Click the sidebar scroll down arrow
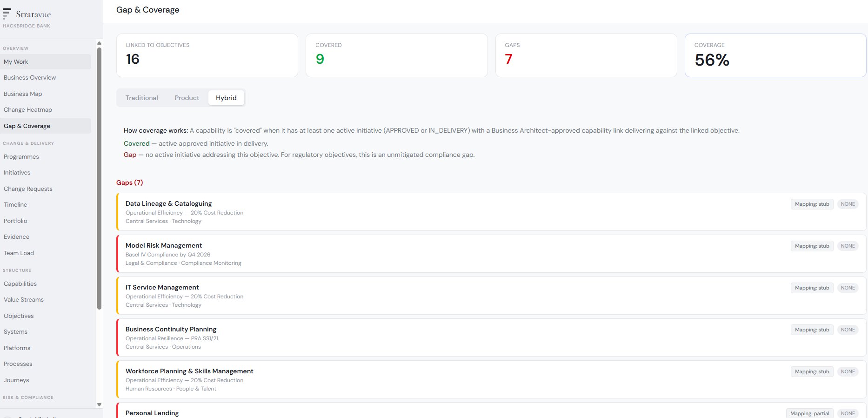 click(99, 405)
